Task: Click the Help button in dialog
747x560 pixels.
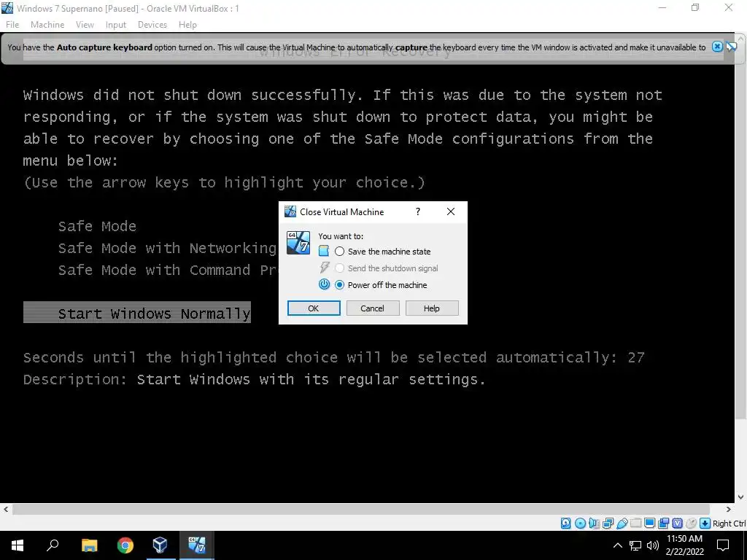Action: pos(432,308)
